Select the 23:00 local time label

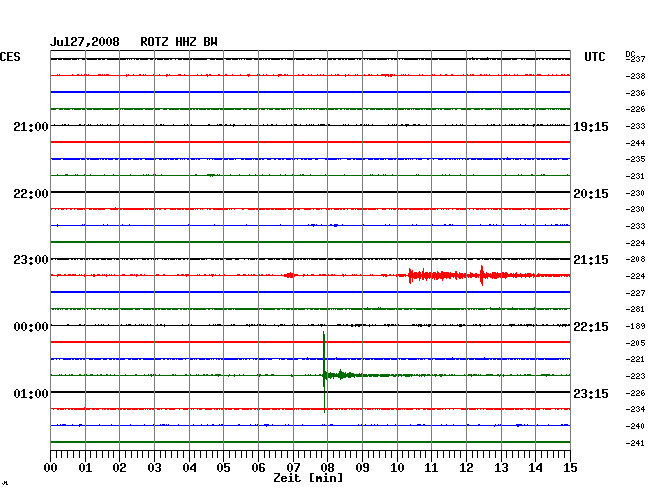31,260
